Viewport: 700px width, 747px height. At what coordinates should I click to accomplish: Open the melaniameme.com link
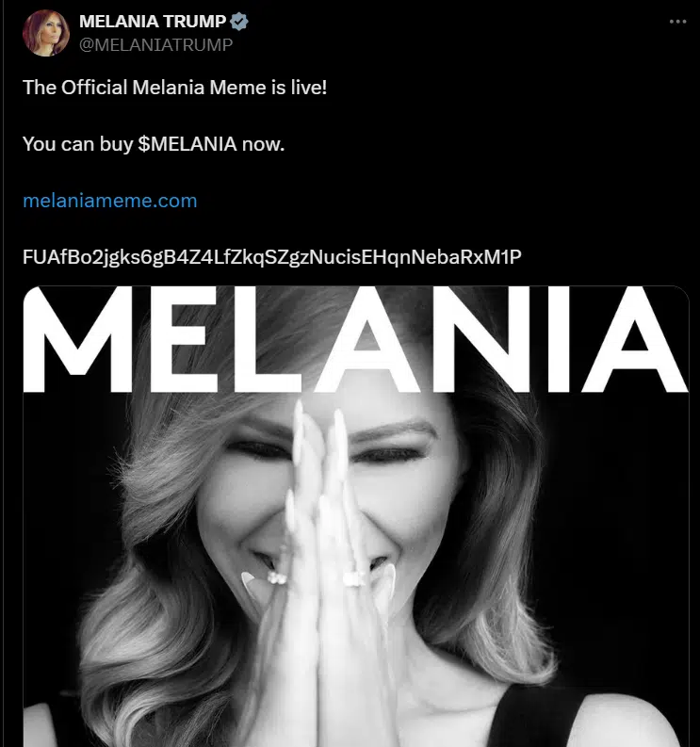109,201
